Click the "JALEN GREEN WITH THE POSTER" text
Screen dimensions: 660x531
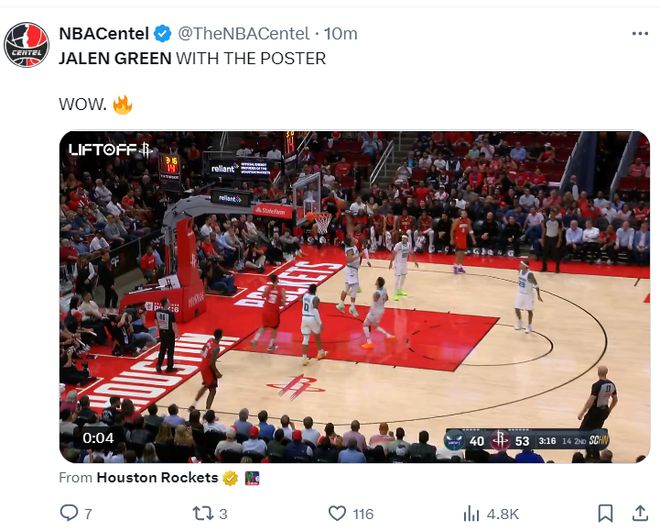tap(192, 58)
